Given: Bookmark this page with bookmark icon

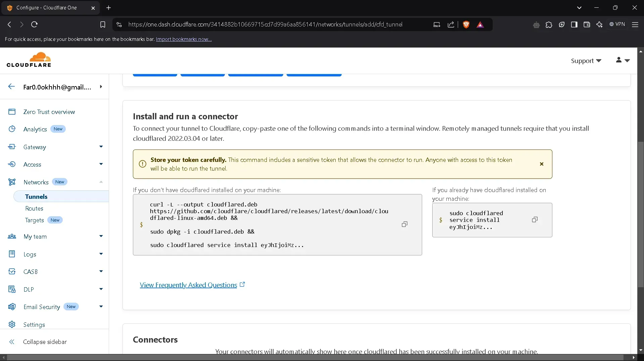Looking at the screenshot, I should [x=103, y=24].
